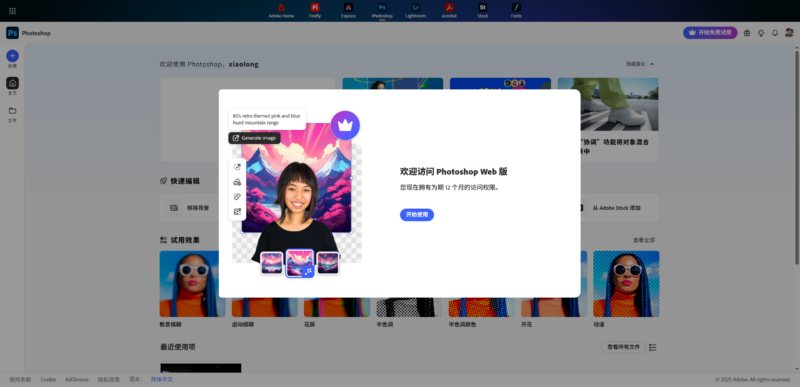Select the 花屏 effect label

click(310, 324)
